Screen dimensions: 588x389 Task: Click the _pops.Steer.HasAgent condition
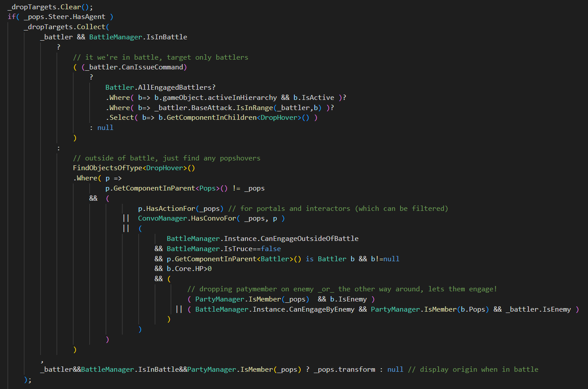point(64,17)
